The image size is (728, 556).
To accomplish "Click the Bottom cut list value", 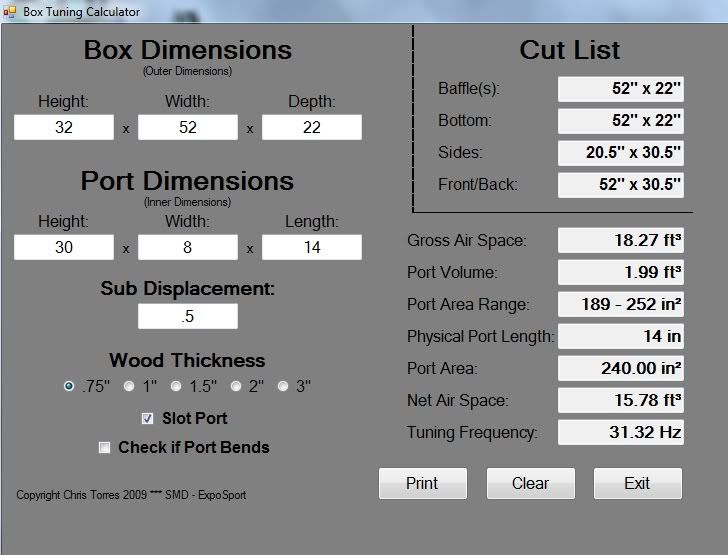I will (x=621, y=121).
